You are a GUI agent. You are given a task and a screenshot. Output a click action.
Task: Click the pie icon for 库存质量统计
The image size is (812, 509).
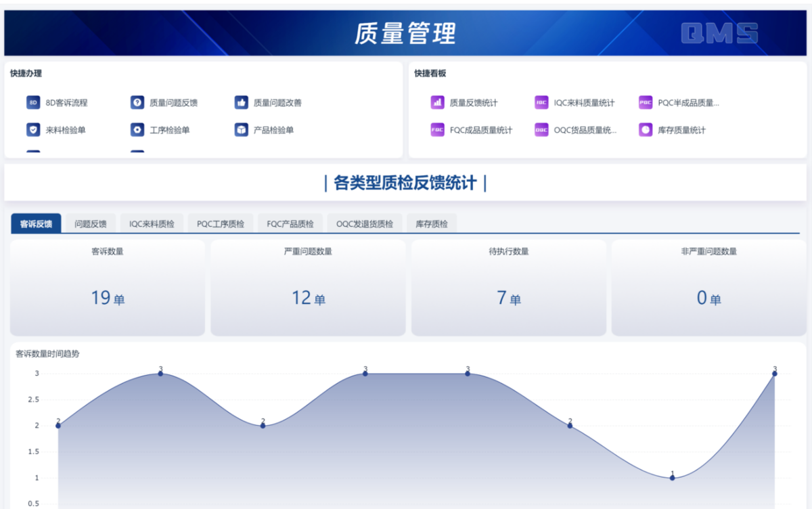point(646,130)
